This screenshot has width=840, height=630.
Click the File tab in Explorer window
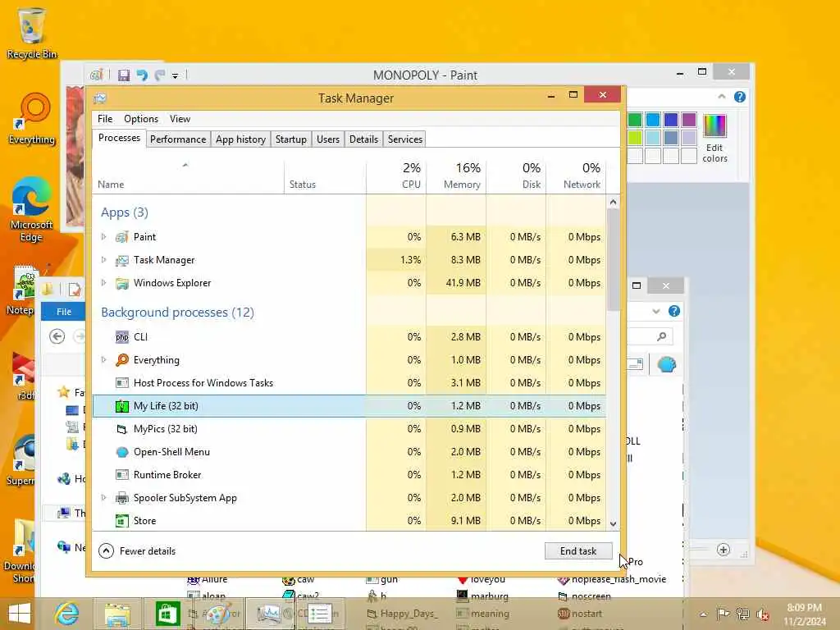(64, 311)
